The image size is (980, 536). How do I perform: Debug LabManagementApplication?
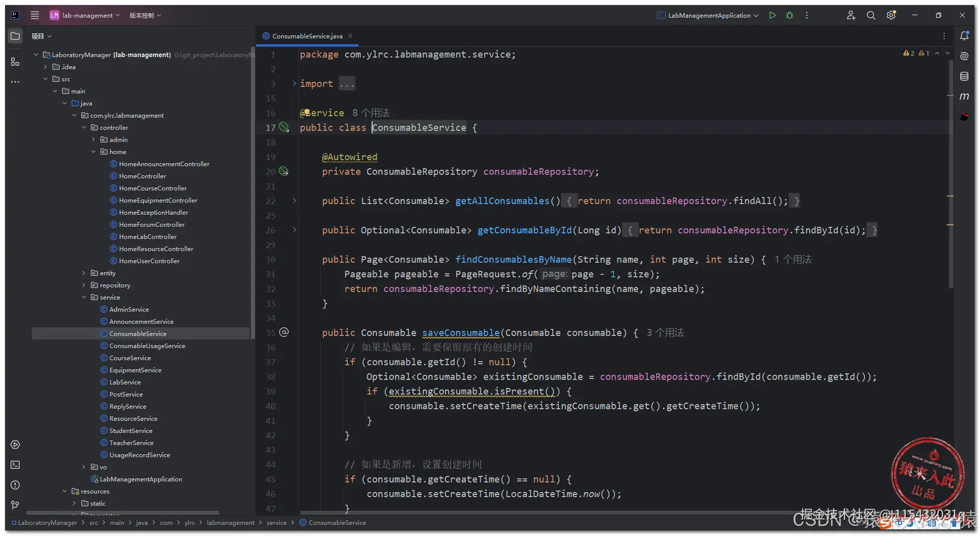coord(790,15)
